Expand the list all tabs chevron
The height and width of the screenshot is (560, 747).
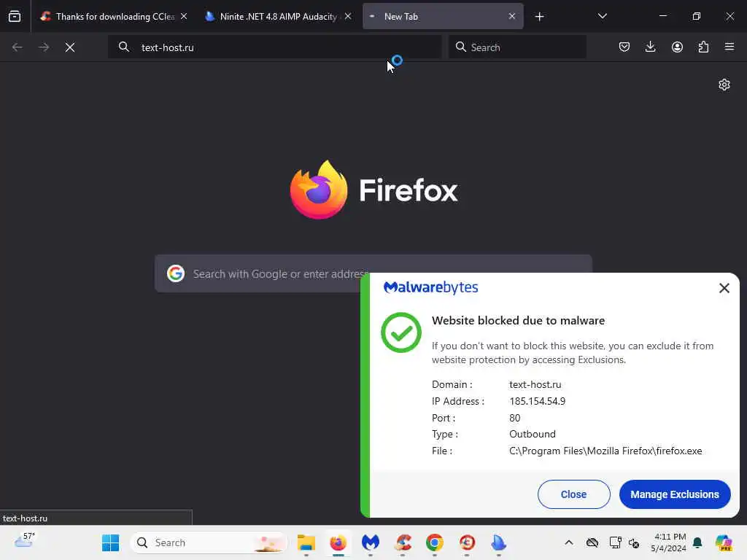tap(602, 16)
